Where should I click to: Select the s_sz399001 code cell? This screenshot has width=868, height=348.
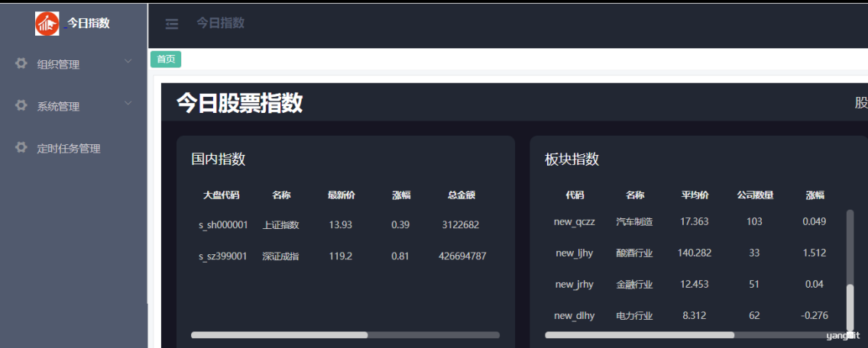coord(222,256)
